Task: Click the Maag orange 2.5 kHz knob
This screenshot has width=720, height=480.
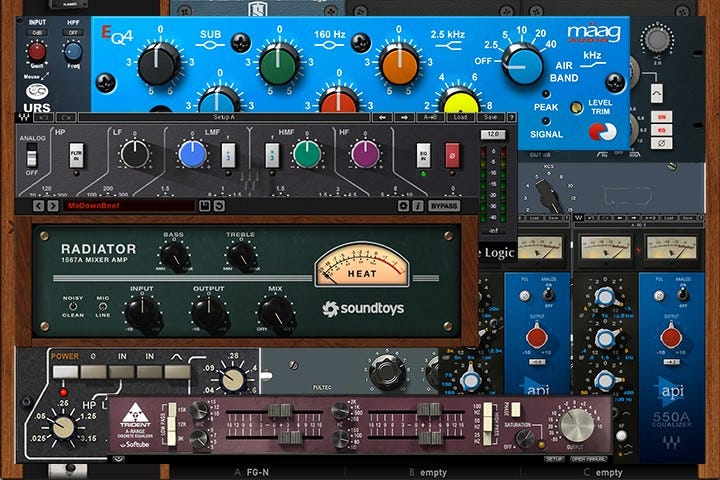Action: [x=399, y=63]
